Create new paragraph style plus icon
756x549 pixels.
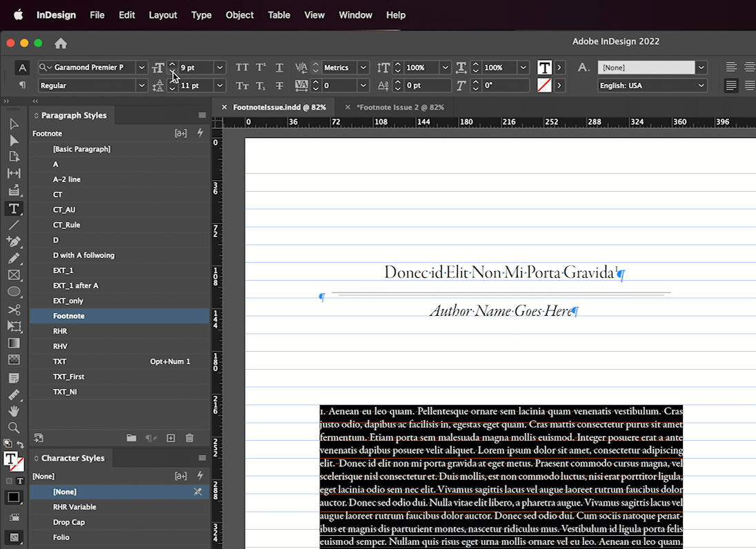[x=170, y=438]
